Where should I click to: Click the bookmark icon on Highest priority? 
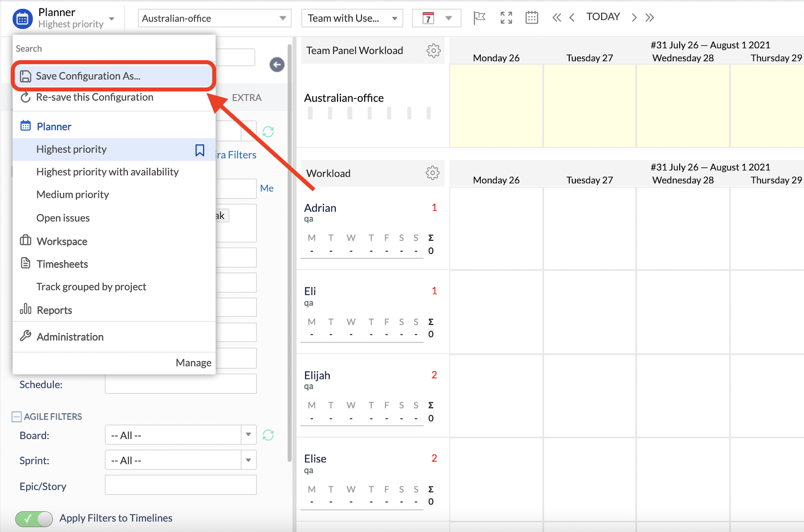click(200, 150)
